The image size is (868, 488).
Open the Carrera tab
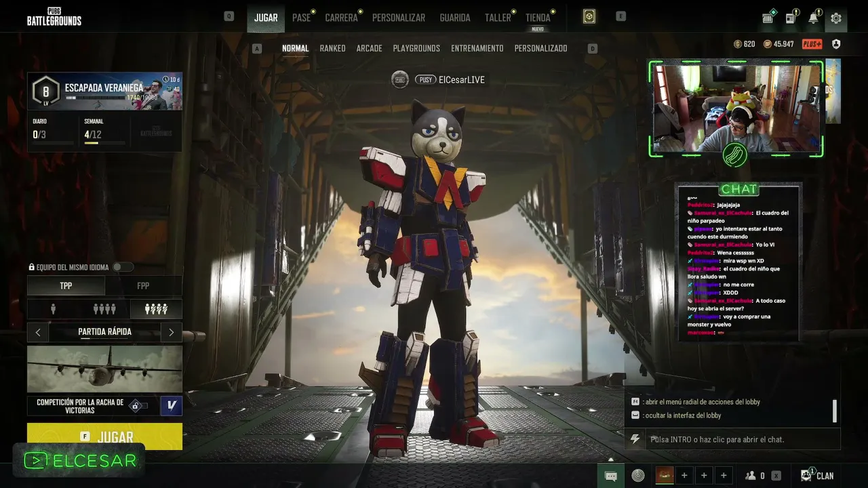[x=341, y=18]
